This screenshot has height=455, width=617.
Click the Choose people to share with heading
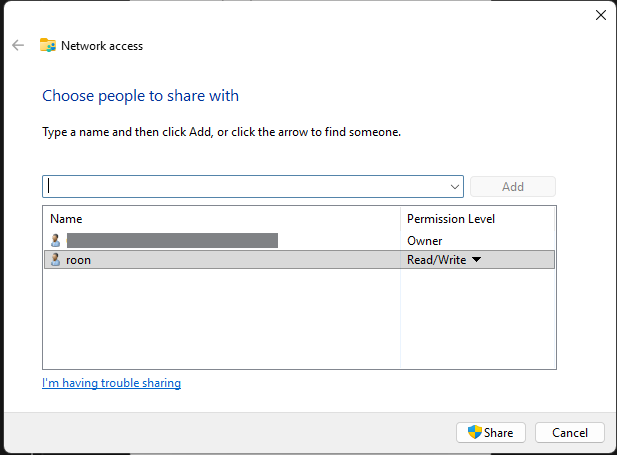point(140,96)
